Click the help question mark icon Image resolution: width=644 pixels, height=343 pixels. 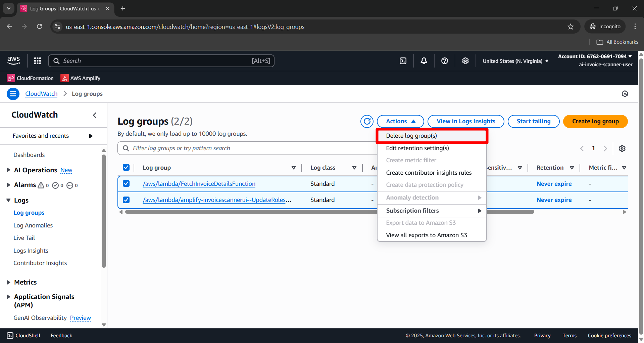tap(444, 61)
